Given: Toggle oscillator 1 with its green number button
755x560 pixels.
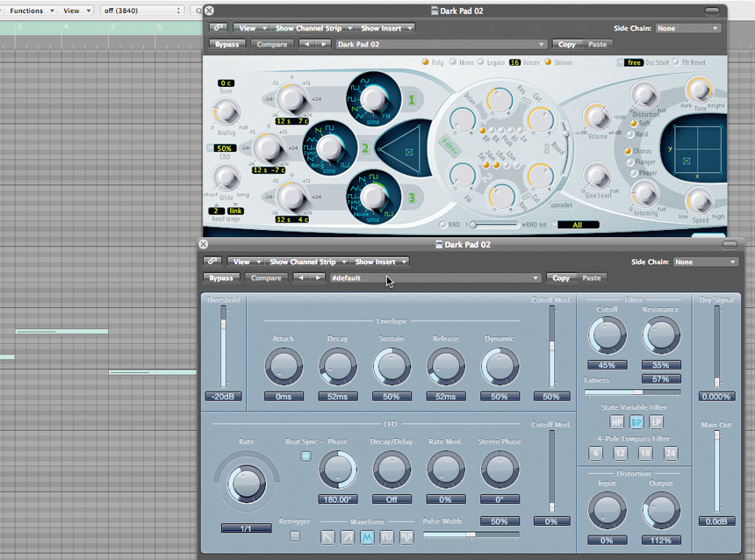Looking at the screenshot, I should (x=411, y=100).
